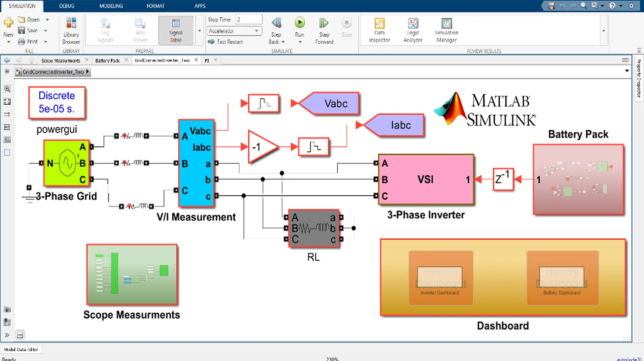This screenshot has width=644, height=361.
Task: Click the New model icon
Action: [8, 22]
